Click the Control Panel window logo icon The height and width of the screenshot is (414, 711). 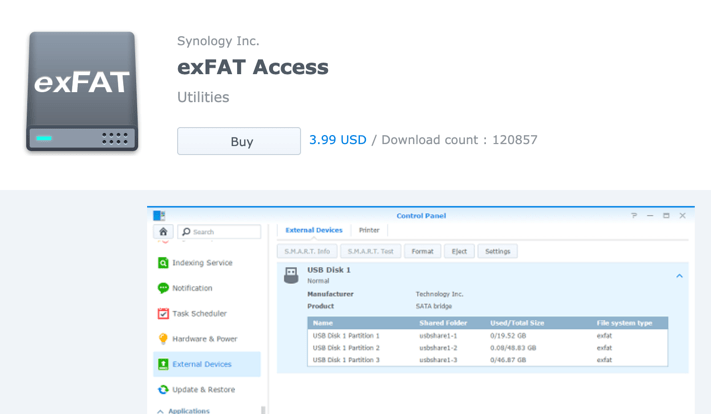pos(159,215)
